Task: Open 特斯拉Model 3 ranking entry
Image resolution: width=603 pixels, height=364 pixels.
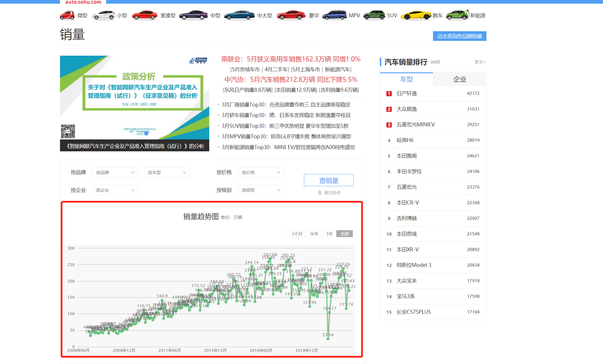Action: tap(414, 265)
